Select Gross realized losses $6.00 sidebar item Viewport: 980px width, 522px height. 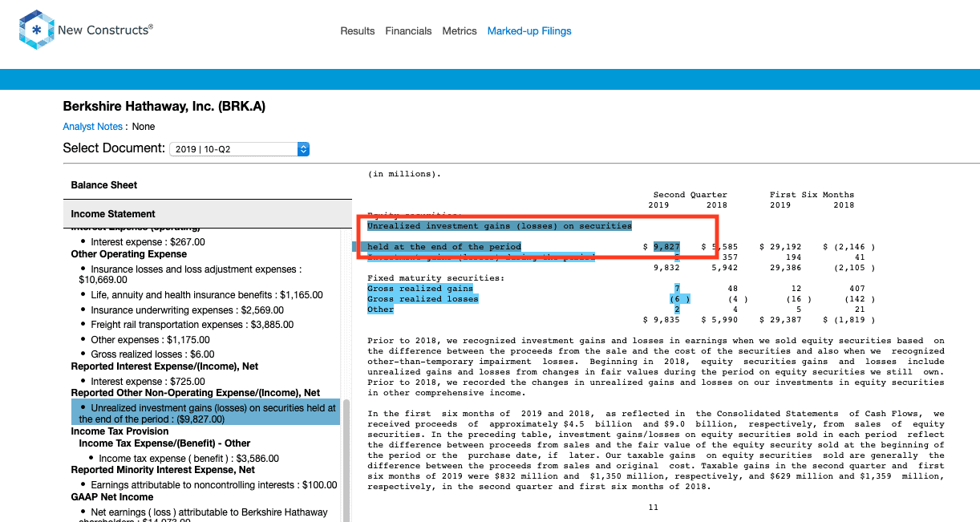(152, 354)
